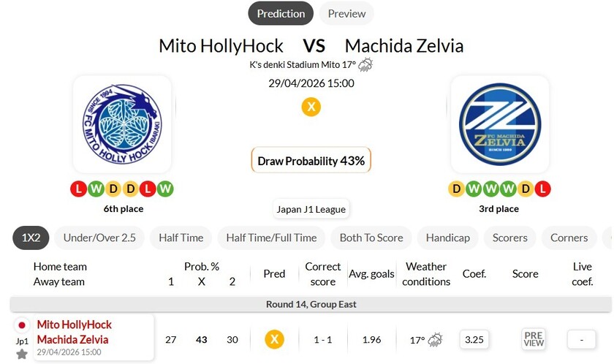Click the Japan J1 League button
This screenshot has width=614, height=364.
(311, 209)
